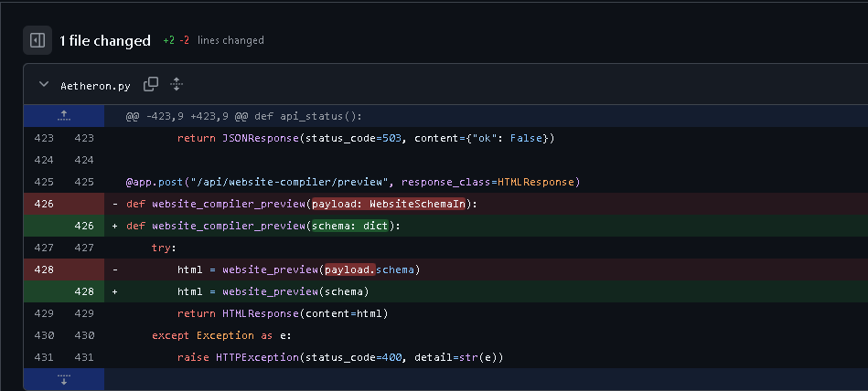Click the 'try:' code line

click(164, 248)
